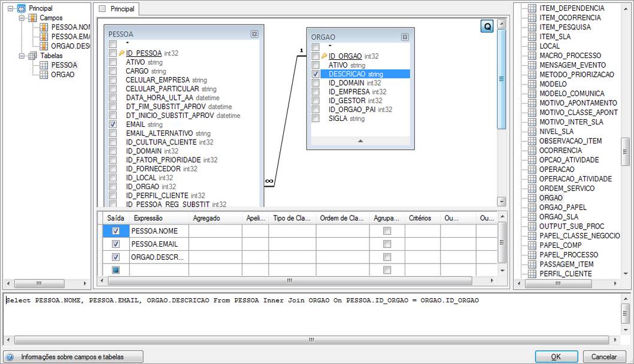
Task: Check the CARGO field in PESSOA
Action: tap(113, 71)
